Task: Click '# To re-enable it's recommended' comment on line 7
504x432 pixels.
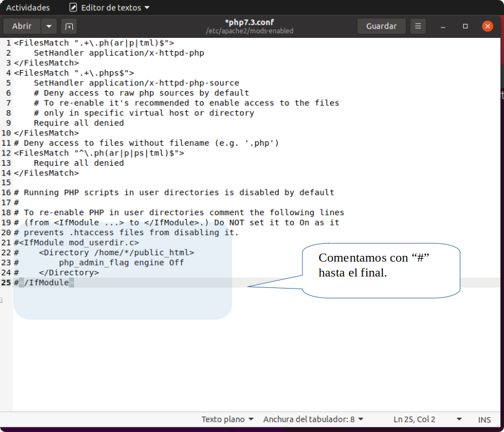Action: [x=187, y=103]
